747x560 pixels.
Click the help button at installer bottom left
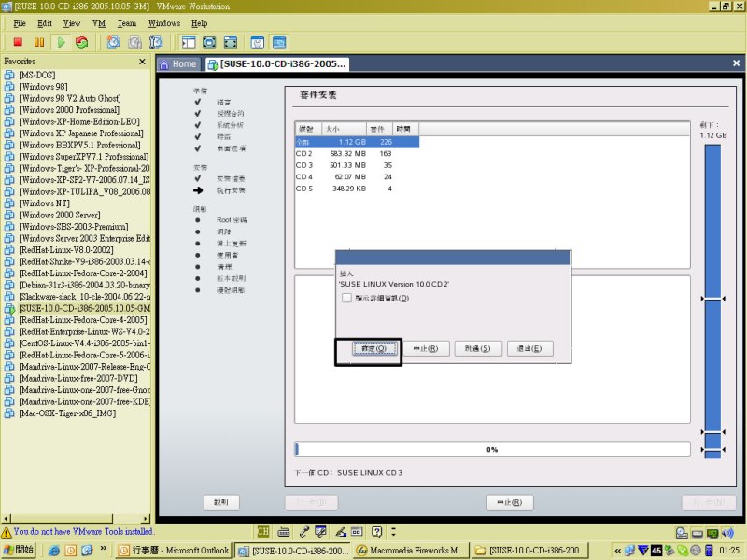coord(221,502)
